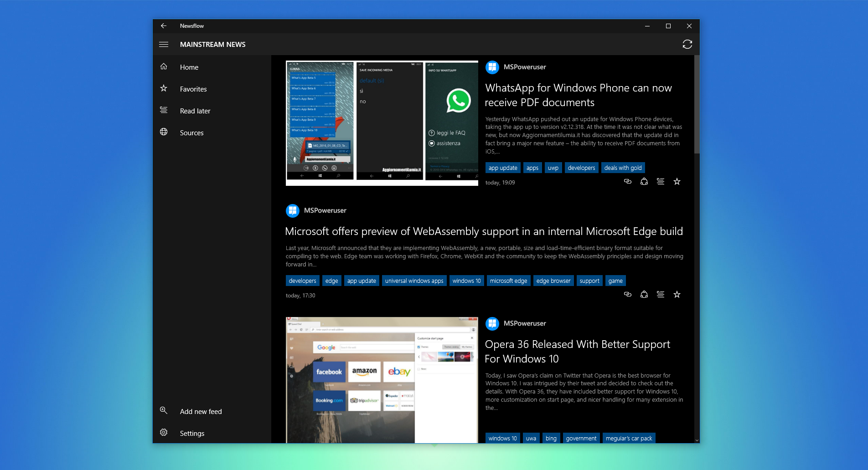868x470 pixels.
Task: Open Favorites in the sidebar
Action: point(212,89)
